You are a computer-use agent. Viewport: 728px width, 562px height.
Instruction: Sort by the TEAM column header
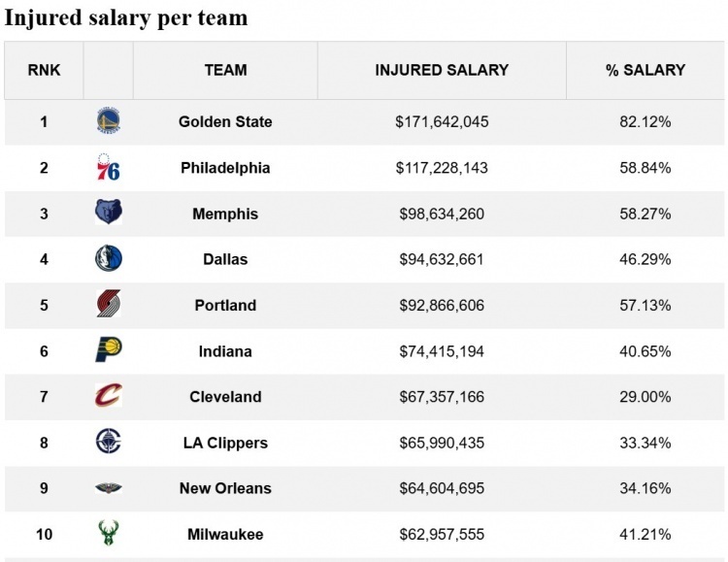225,70
